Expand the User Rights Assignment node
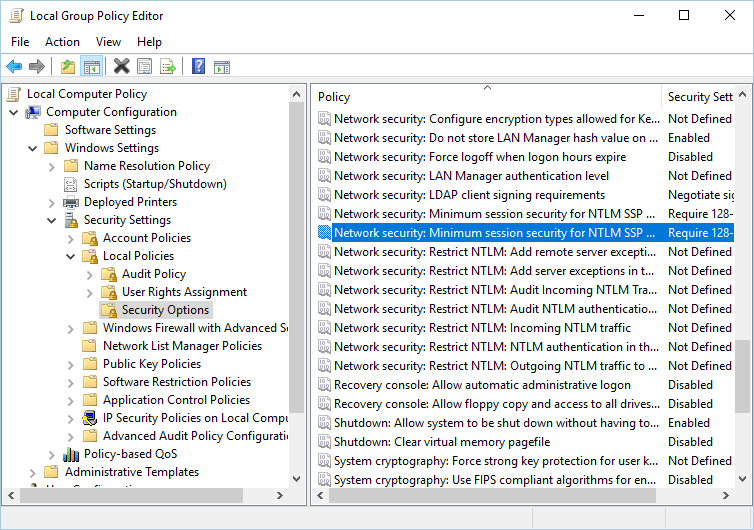The width and height of the screenshot is (754, 530). (x=90, y=293)
